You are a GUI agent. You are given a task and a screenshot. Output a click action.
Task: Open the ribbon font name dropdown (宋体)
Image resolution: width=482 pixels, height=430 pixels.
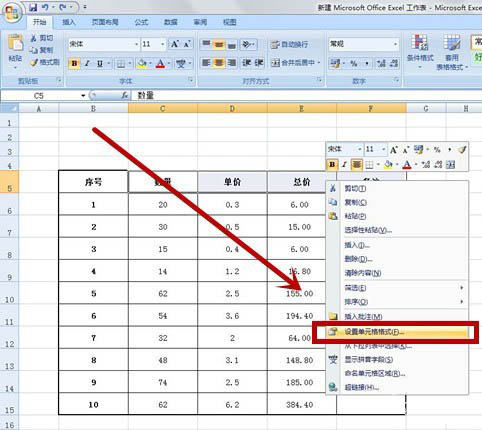[136, 44]
